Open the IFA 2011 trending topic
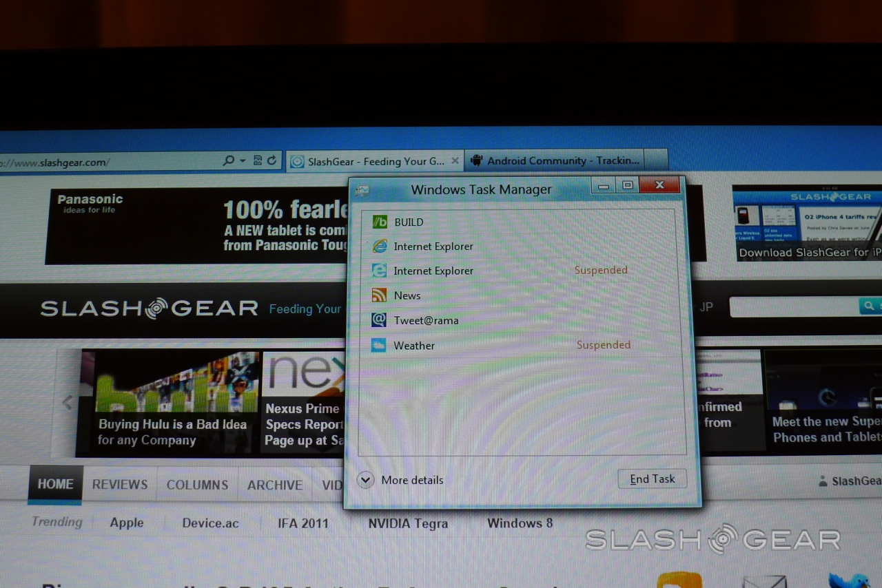This screenshot has width=882, height=588. tap(303, 523)
